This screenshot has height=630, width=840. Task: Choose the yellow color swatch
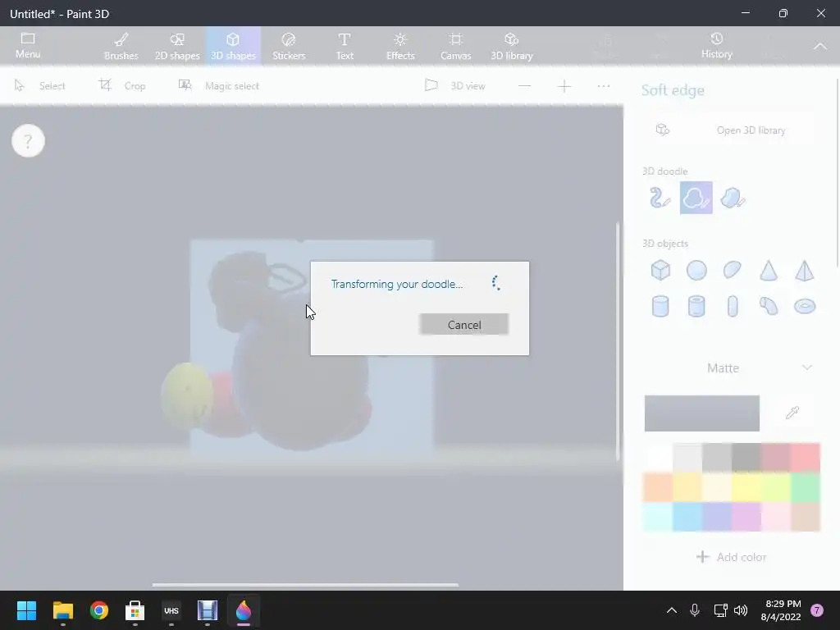[746, 487]
